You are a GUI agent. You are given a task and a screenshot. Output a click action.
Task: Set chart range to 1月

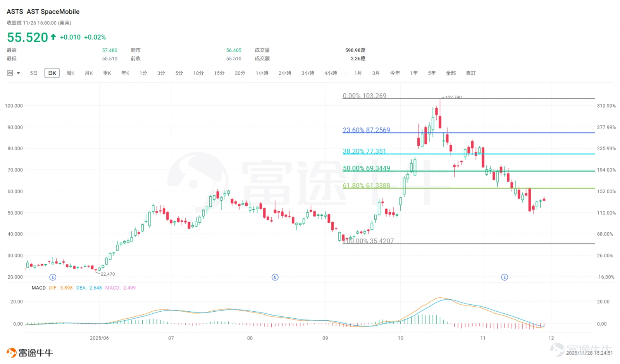coord(358,73)
